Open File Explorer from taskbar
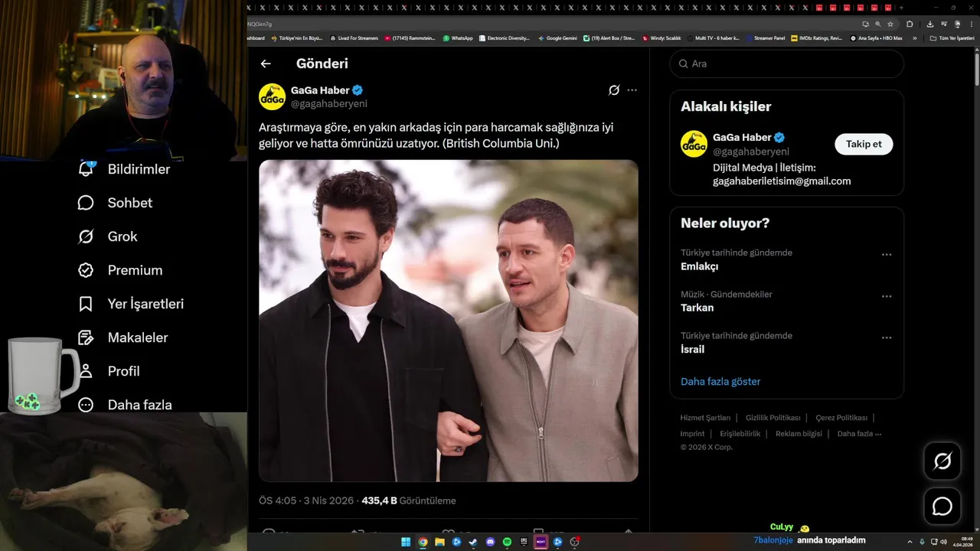The width and height of the screenshot is (980, 551). tap(439, 542)
